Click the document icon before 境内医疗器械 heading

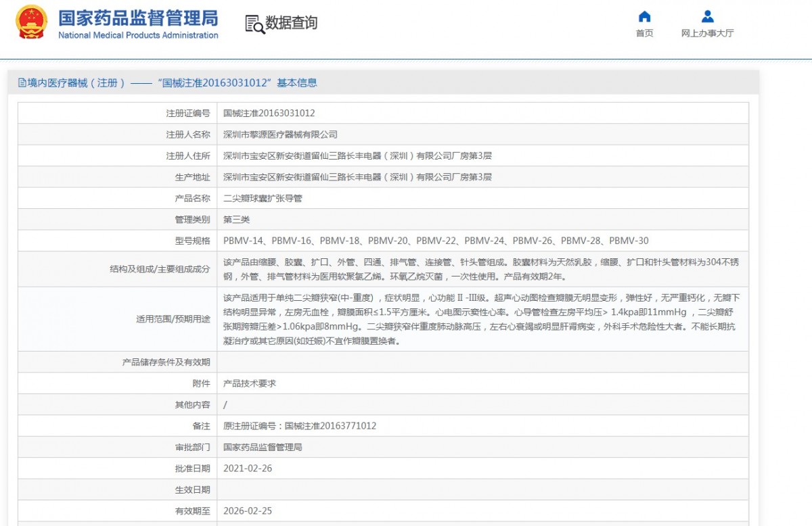click(x=22, y=83)
